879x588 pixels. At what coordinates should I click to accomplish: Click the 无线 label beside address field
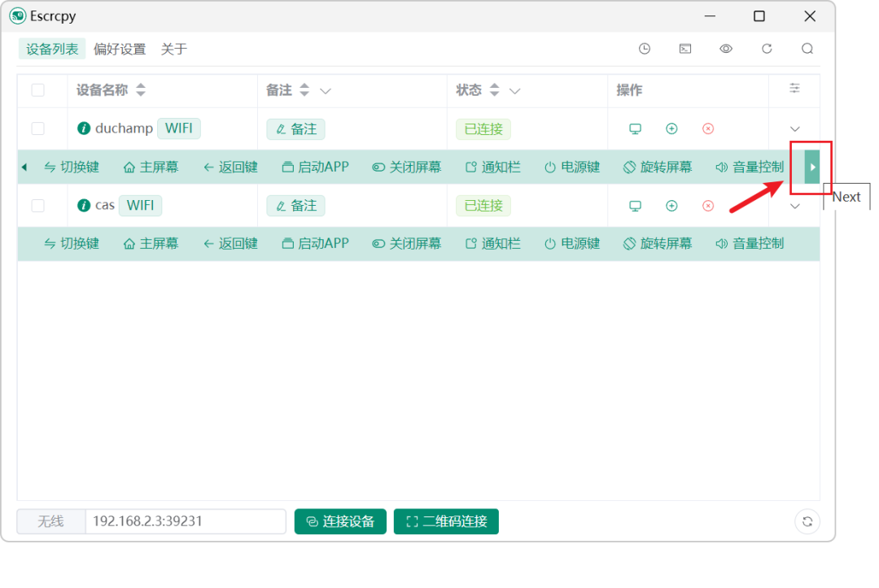tap(51, 521)
